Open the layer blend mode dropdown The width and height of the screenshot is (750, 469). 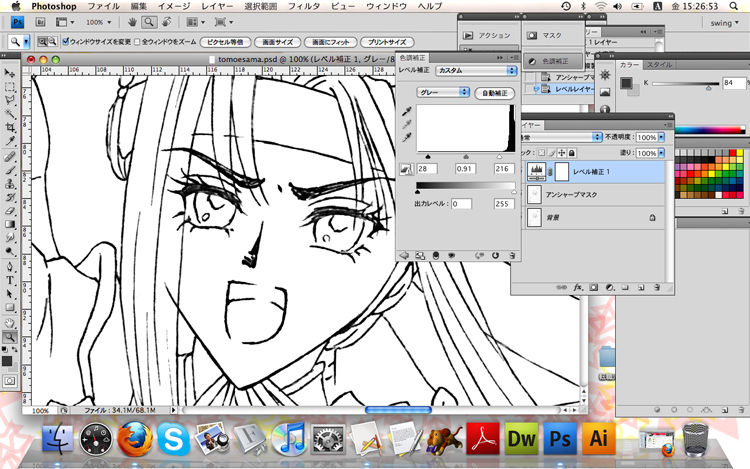pos(562,137)
